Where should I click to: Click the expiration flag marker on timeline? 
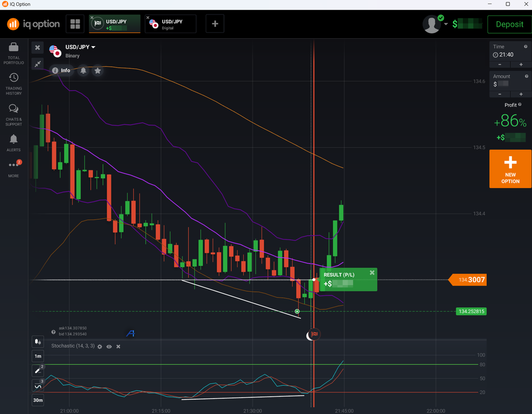(314, 334)
